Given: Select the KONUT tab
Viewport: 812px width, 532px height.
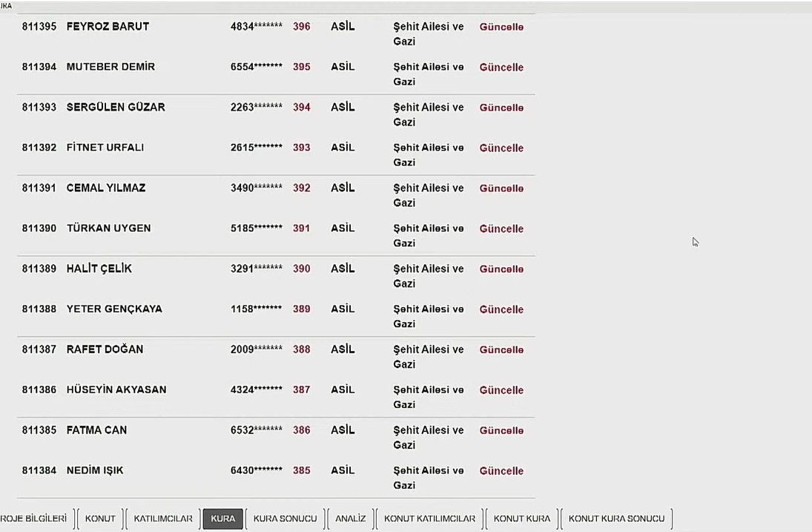Looking at the screenshot, I should 100,519.
